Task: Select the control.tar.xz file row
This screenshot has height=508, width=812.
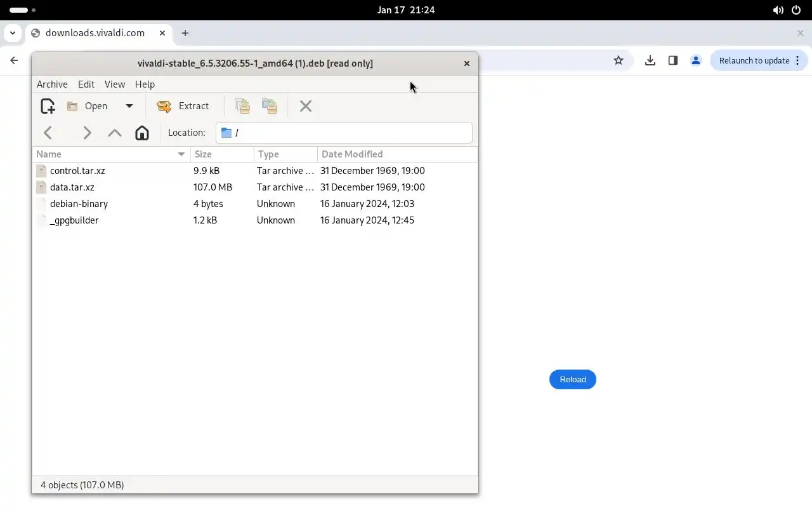Action: click(x=255, y=171)
